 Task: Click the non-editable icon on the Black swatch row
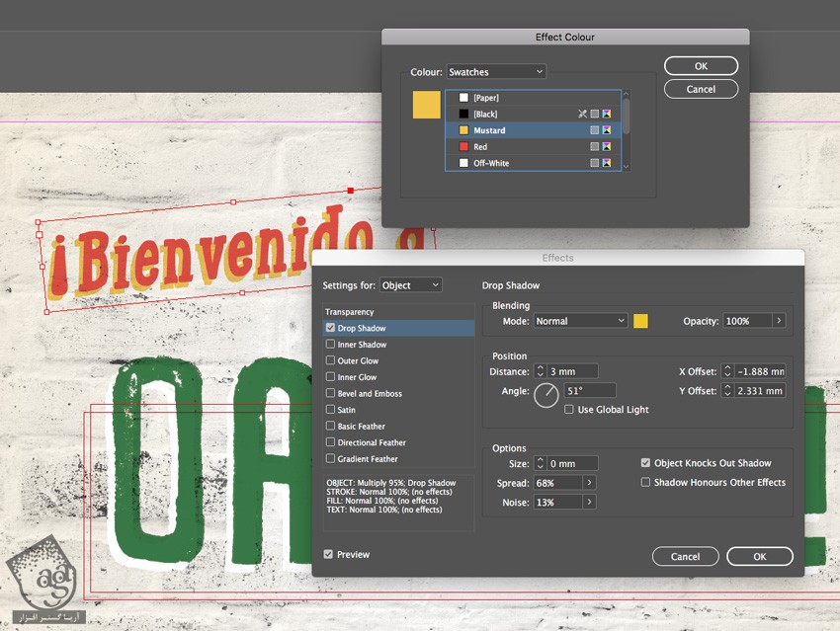pyautogui.click(x=583, y=115)
